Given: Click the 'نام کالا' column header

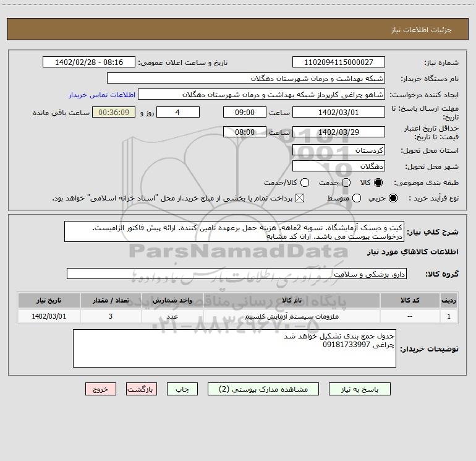Looking at the screenshot, I should (291, 300).
